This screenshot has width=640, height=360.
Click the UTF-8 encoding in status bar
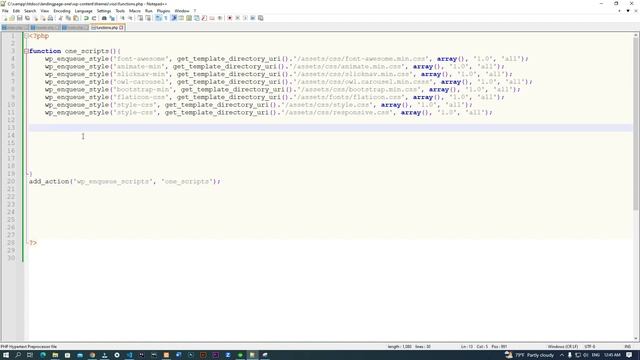(x=590, y=347)
